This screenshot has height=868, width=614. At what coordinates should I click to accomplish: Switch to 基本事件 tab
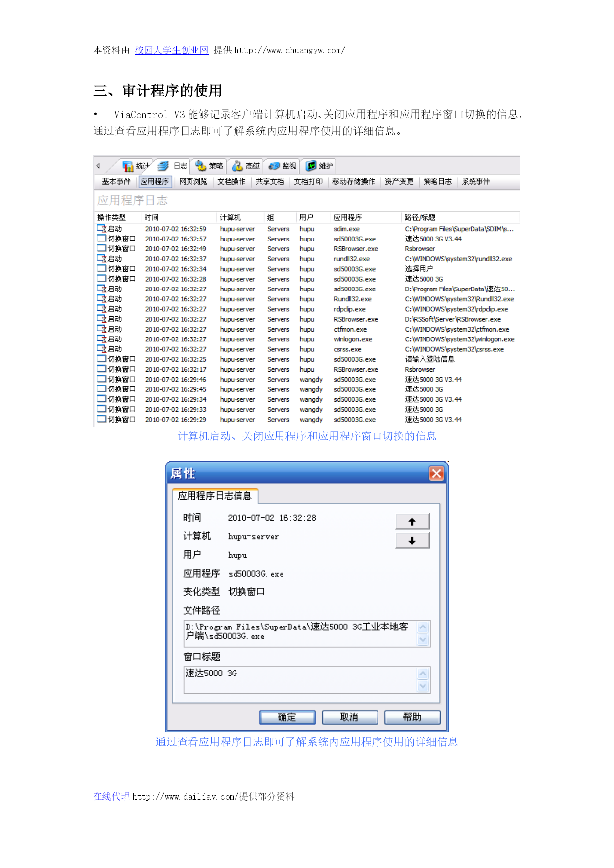pyautogui.click(x=116, y=182)
